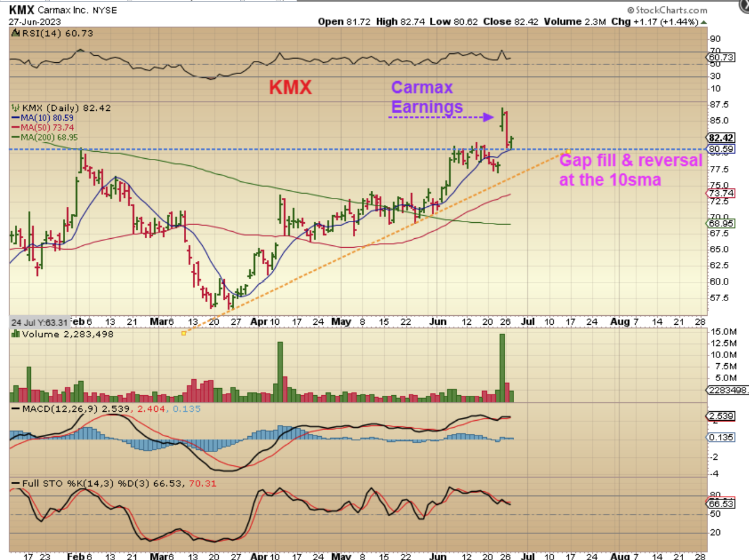Click the '24 Jul Y:63.31' crosshair readout
Screen dimensions: 749x560
[39, 322]
